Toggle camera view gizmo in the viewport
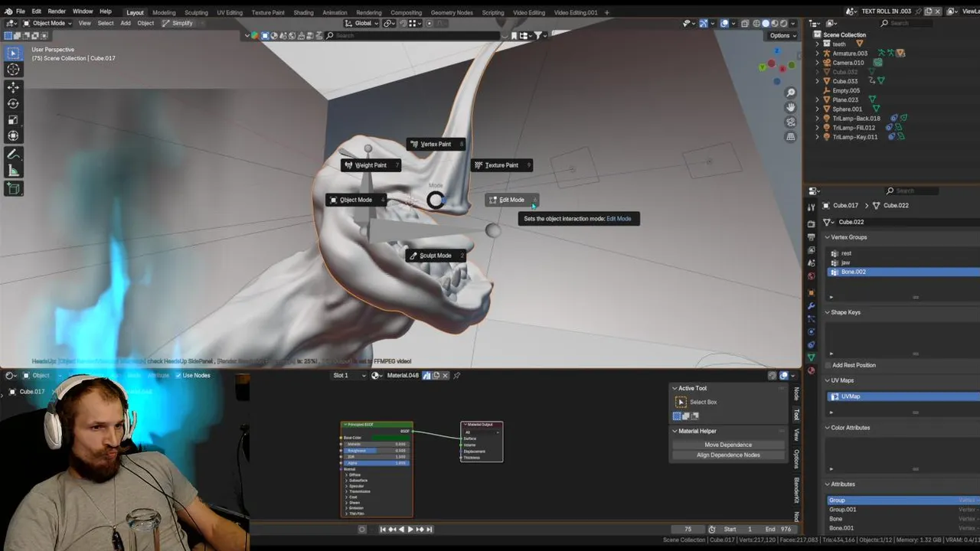The image size is (980, 551). coord(791,122)
